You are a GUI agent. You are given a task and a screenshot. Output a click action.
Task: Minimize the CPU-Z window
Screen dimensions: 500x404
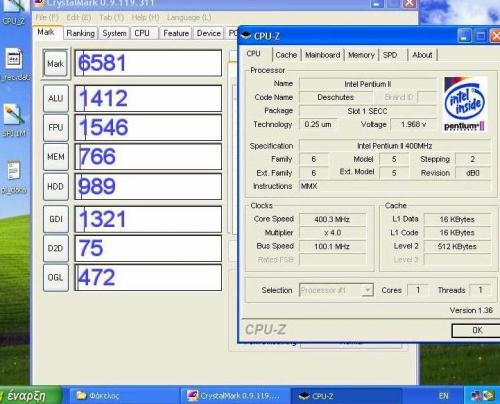[x=464, y=36]
